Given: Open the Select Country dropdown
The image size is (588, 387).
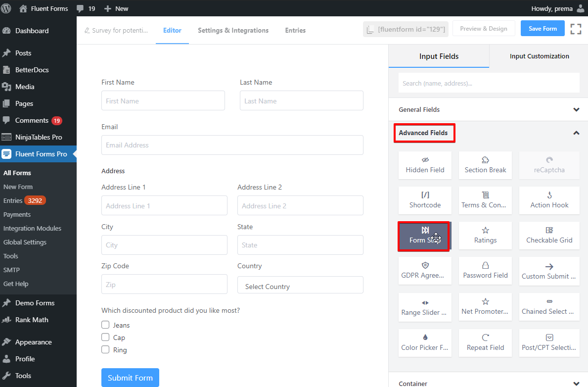Looking at the screenshot, I should (x=300, y=285).
